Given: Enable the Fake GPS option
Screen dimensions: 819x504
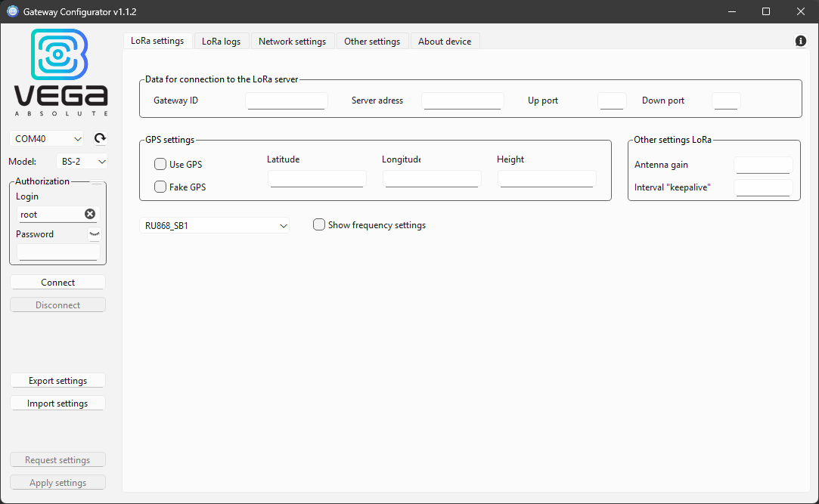Looking at the screenshot, I should coord(160,187).
